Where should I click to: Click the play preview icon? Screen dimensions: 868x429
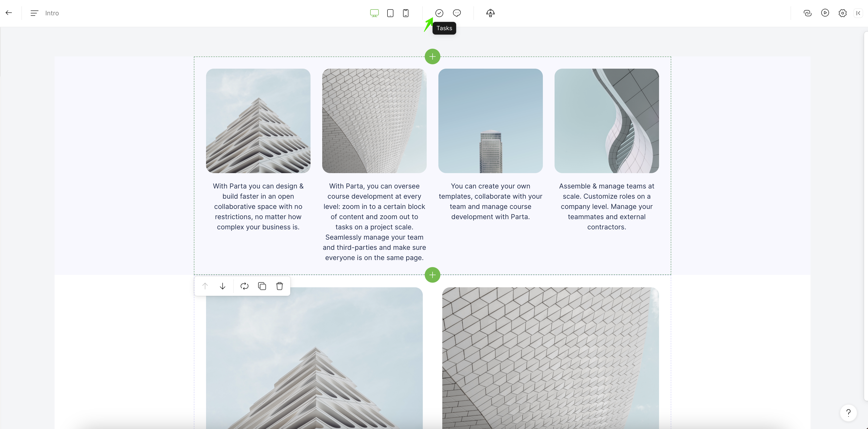tap(825, 13)
